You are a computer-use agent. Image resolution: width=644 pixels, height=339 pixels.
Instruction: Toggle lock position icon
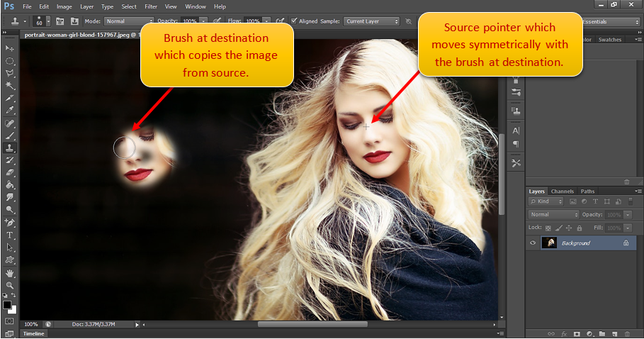pyautogui.click(x=569, y=228)
